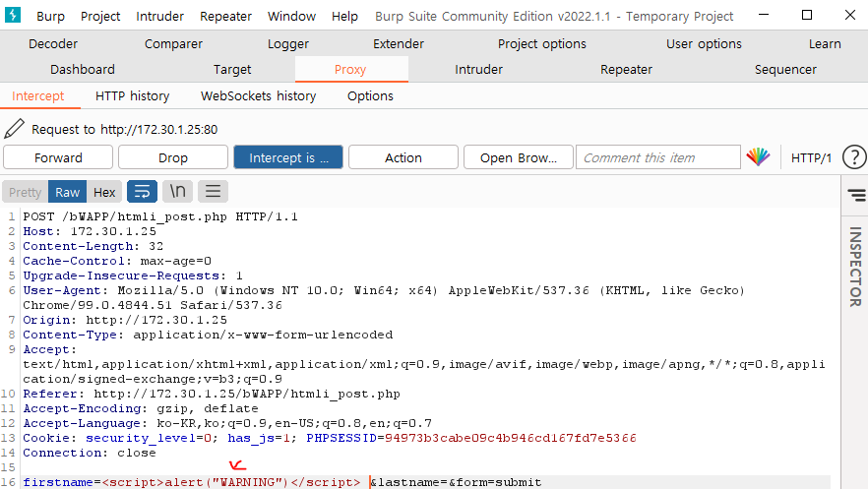Click the Inspector panel lines icon
This screenshot has height=489, width=868.
tap(856, 195)
